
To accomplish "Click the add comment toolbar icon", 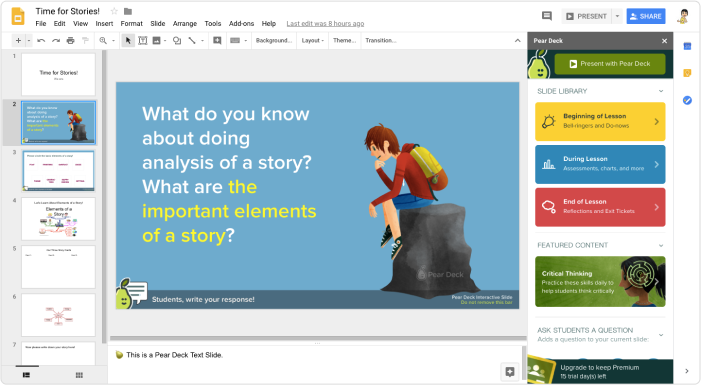I will (217, 41).
